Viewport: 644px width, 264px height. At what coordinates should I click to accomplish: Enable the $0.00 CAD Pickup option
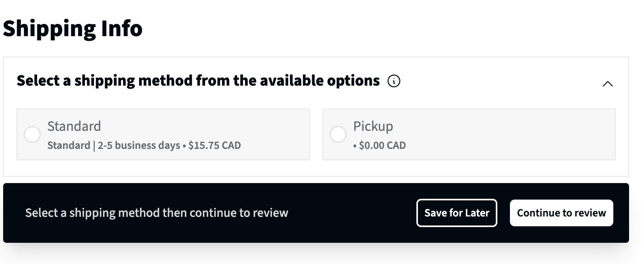(x=338, y=134)
